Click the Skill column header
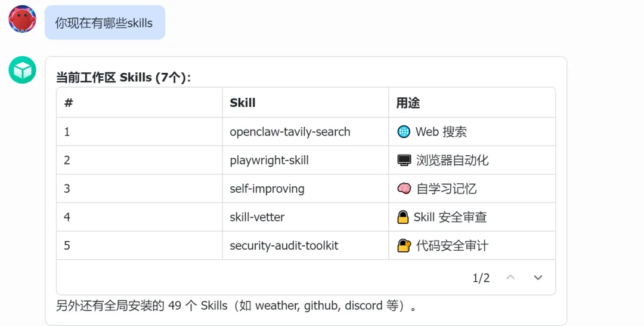 tap(243, 103)
